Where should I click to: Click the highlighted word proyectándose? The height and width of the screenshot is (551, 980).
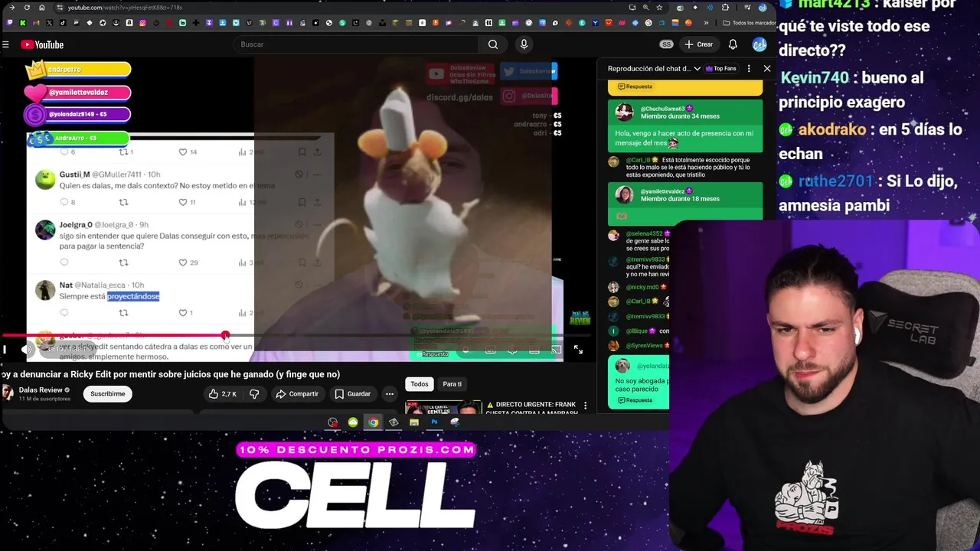pos(133,296)
